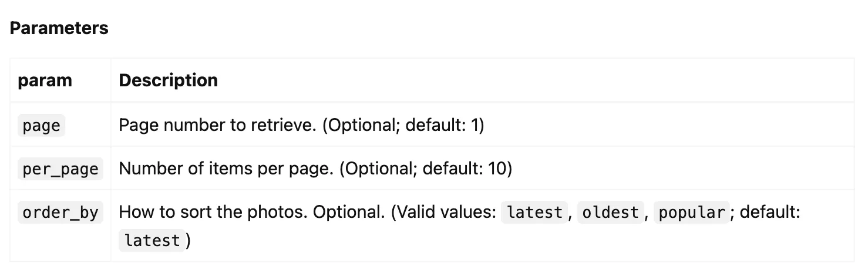The width and height of the screenshot is (868, 276).
Task: Click the 'popular' valid value chip
Action: pyautogui.click(x=692, y=213)
